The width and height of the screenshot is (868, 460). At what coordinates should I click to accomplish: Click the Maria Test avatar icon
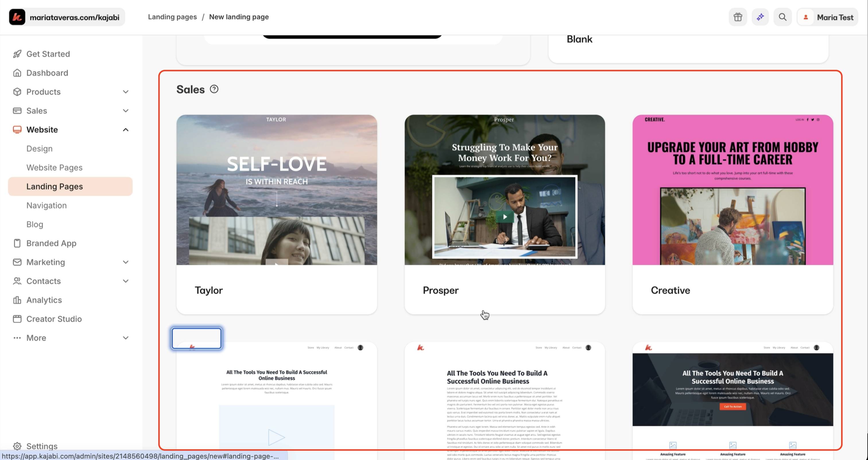806,17
